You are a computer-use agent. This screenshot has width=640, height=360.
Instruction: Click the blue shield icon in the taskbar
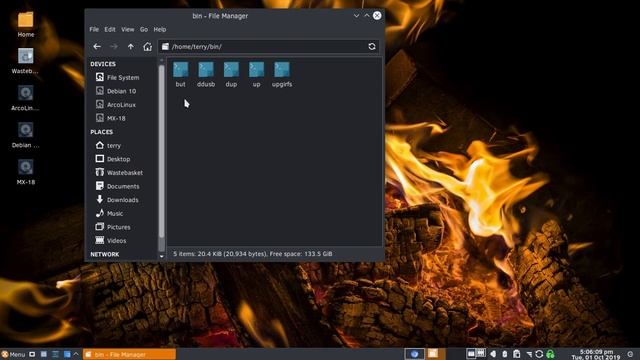(414, 354)
